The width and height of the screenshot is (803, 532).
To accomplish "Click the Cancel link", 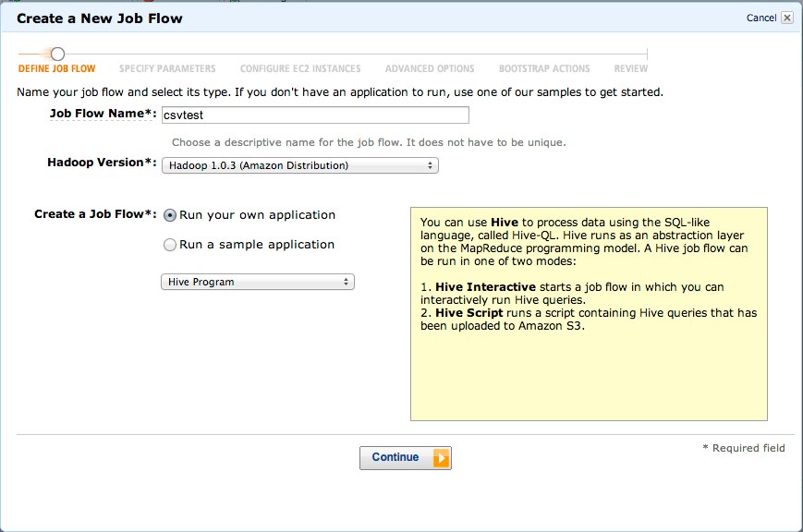I will tap(760, 18).
